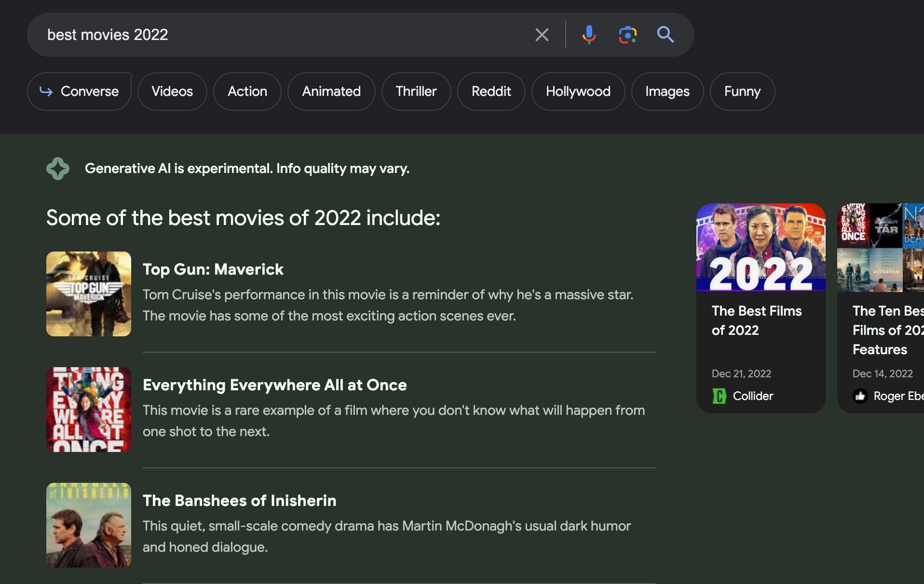Click the Everything Everywhere All at Once poster

89,410
